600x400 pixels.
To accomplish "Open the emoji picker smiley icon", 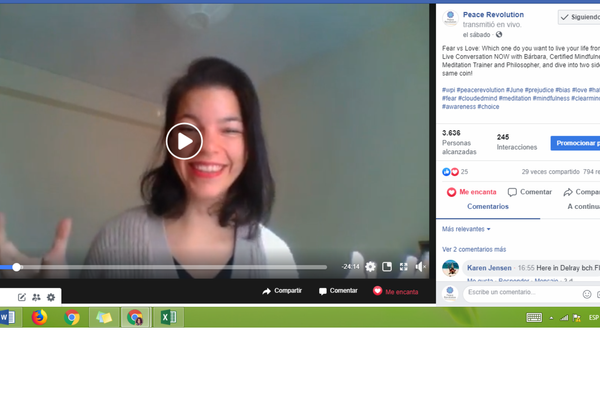I will [587, 294].
